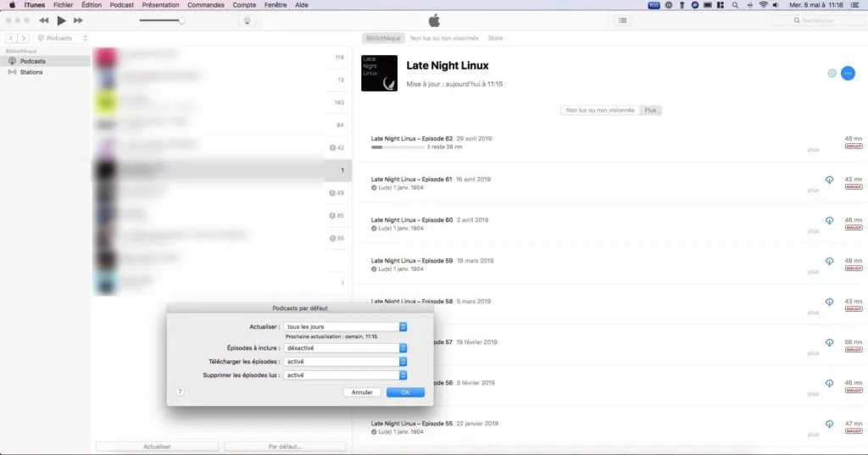Open the Édition menu
Image resolution: width=868 pixels, height=455 pixels.
pyautogui.click(x=92, y=5)
